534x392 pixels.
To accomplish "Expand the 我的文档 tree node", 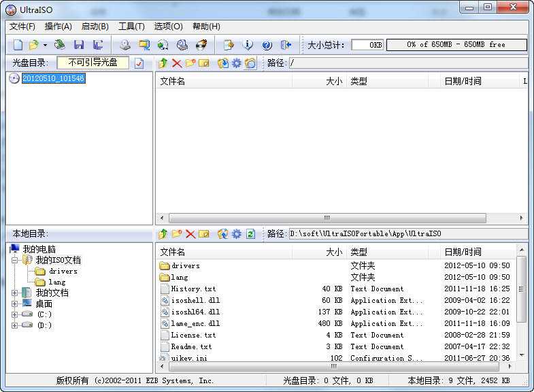I will click(x=15, y=293).
